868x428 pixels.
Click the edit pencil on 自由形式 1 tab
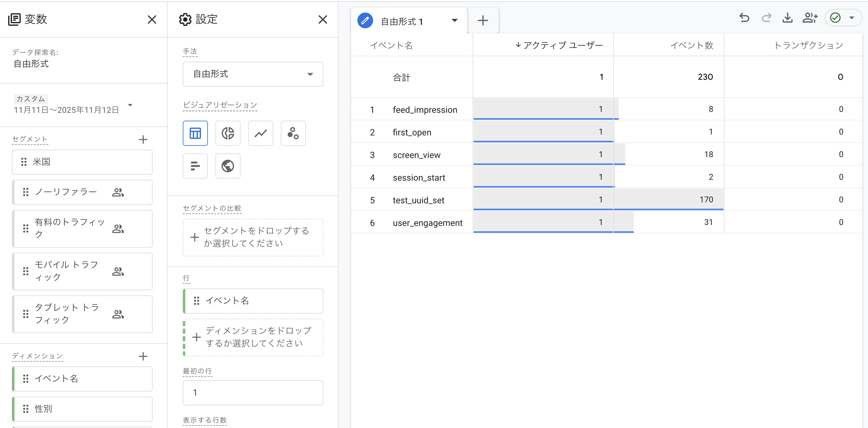(x=365, y=20)
